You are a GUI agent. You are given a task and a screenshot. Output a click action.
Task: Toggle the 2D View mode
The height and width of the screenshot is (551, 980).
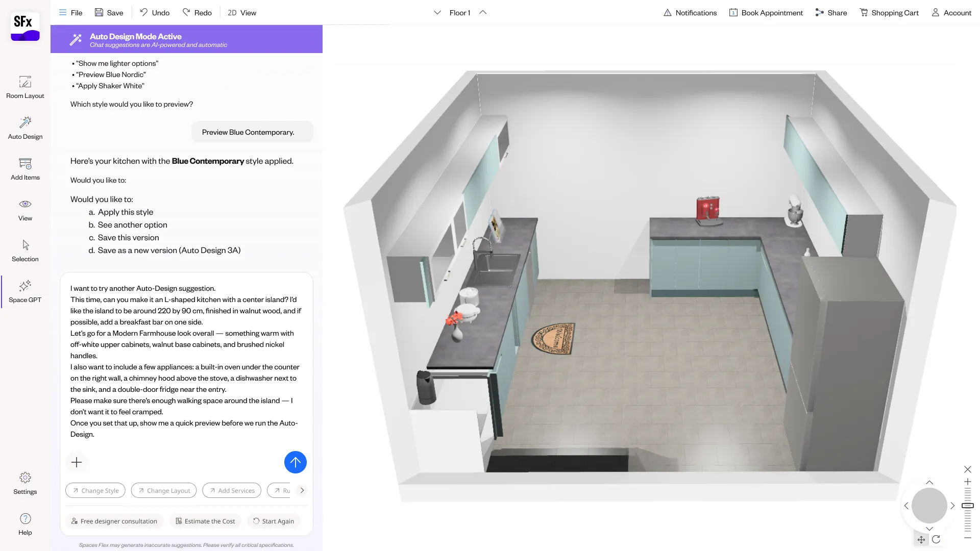pos(242,13)
